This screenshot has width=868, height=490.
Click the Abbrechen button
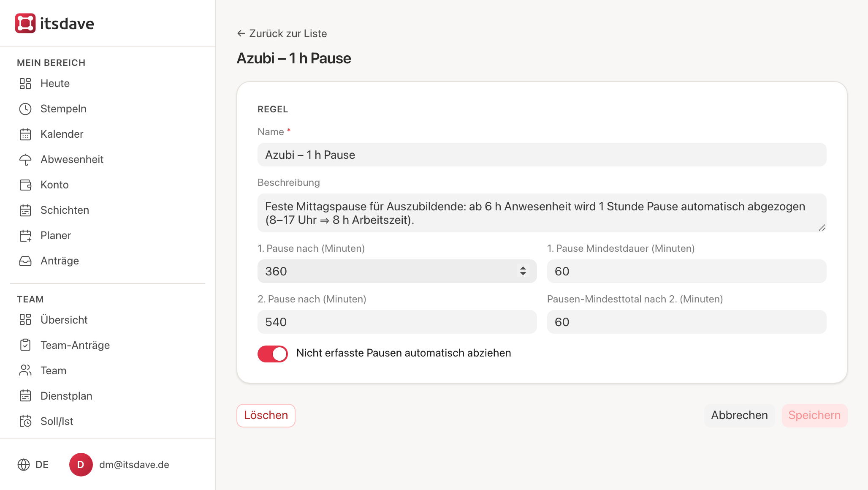pos(739,416)
